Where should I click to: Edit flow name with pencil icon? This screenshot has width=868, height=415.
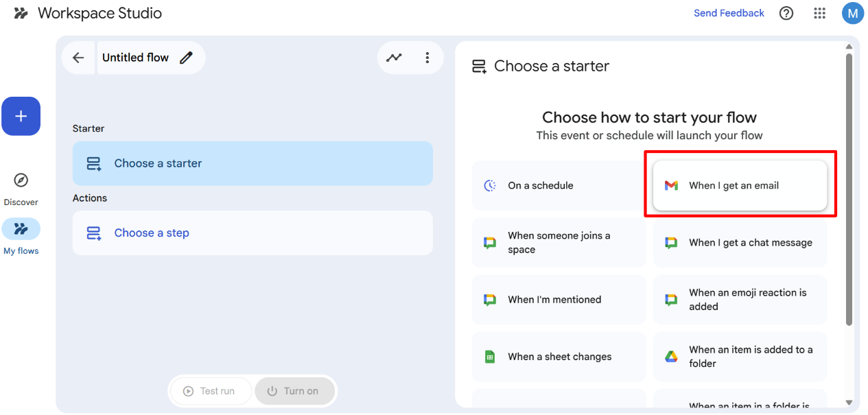(186, 58)
